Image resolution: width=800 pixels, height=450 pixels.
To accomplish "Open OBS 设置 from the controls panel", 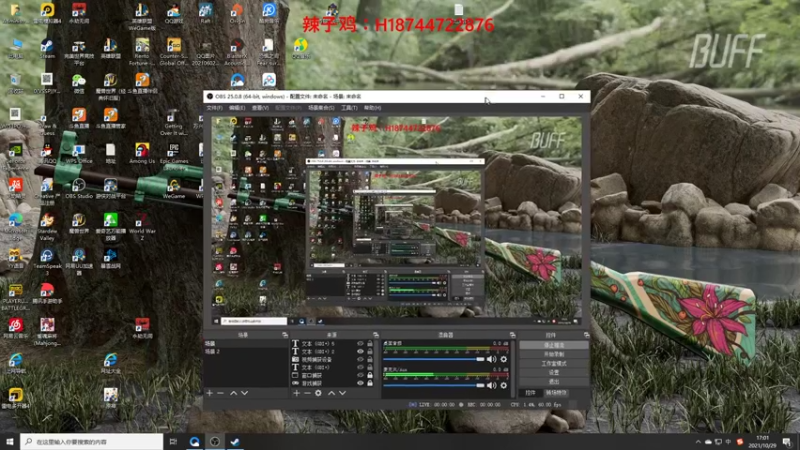I will [554, 372].
